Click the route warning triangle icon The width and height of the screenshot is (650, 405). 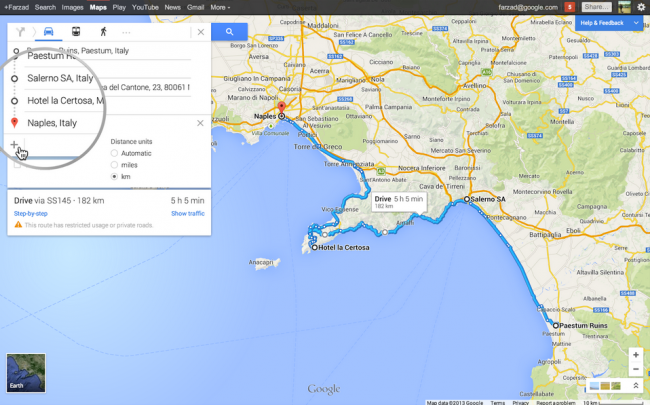[18, 225]
